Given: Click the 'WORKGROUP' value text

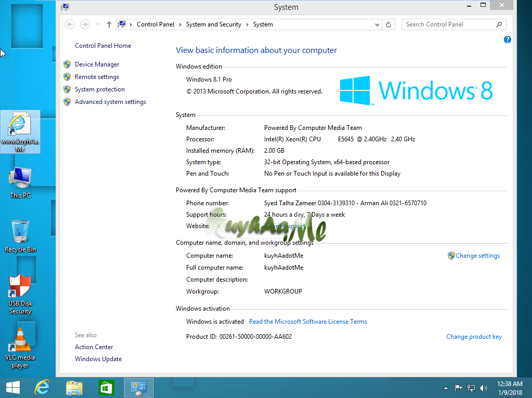Looking at the screenshot, I should click(283, 291).
